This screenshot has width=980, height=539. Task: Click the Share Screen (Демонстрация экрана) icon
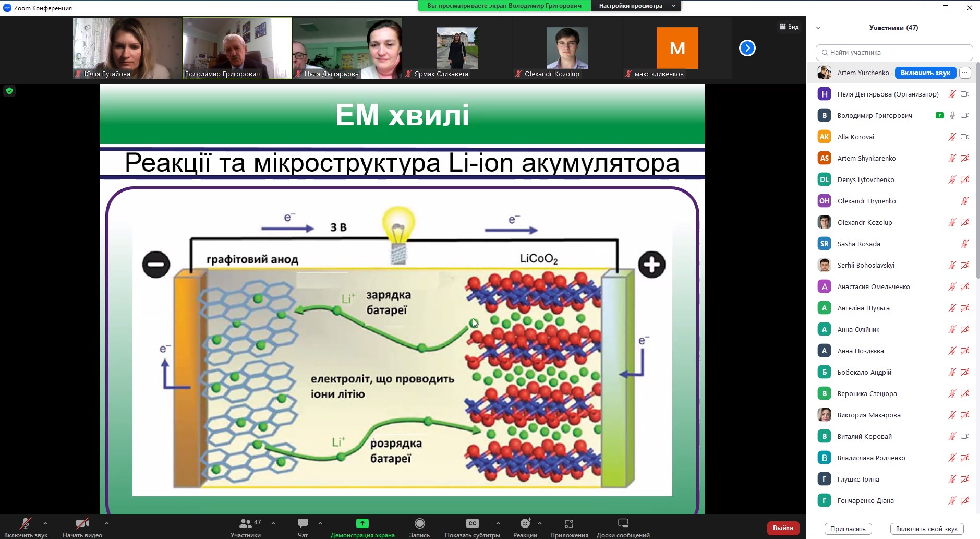(362, 523)
